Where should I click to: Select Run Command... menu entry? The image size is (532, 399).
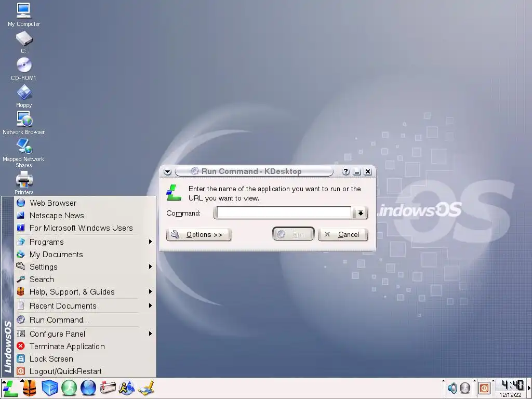click(85, 320)
